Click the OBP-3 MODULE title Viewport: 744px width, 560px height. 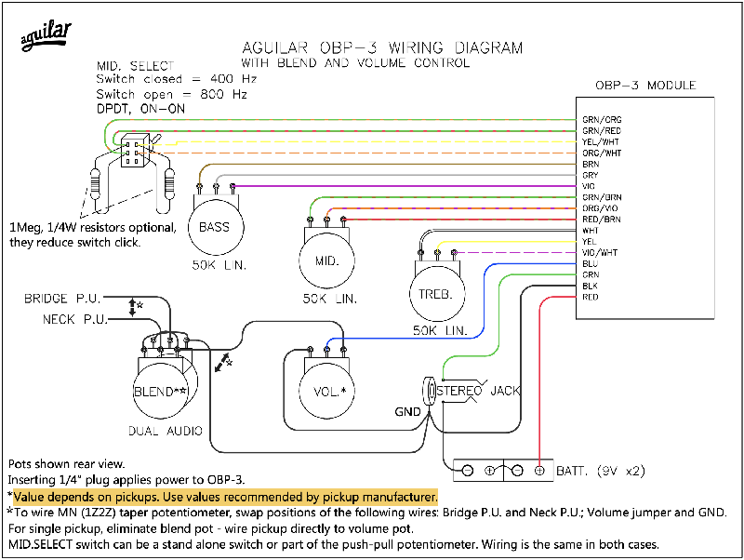point(645,86)
